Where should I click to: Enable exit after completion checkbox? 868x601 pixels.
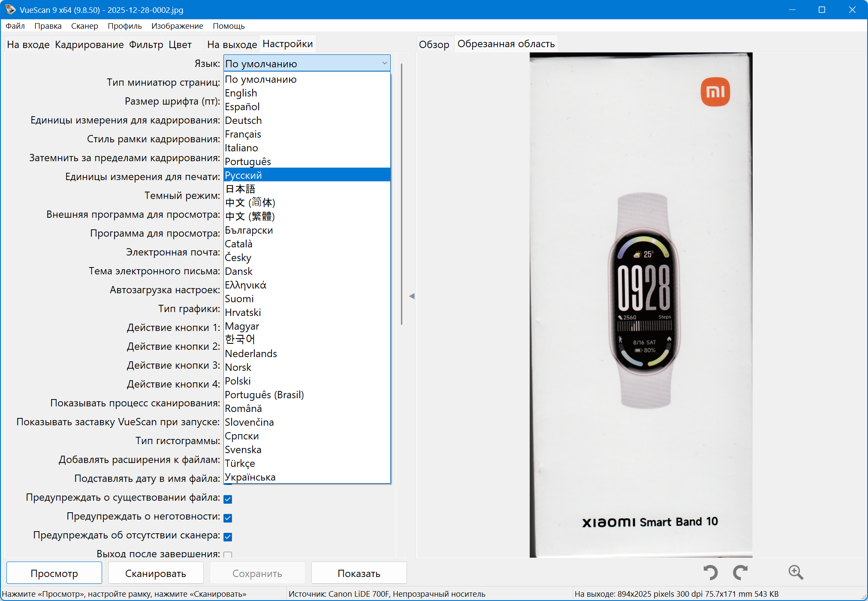[228, 555]
